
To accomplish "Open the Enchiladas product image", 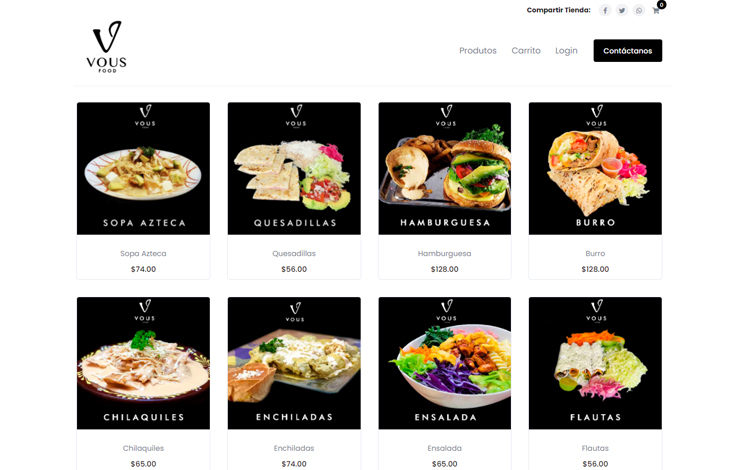I will [x=294, y=363].
